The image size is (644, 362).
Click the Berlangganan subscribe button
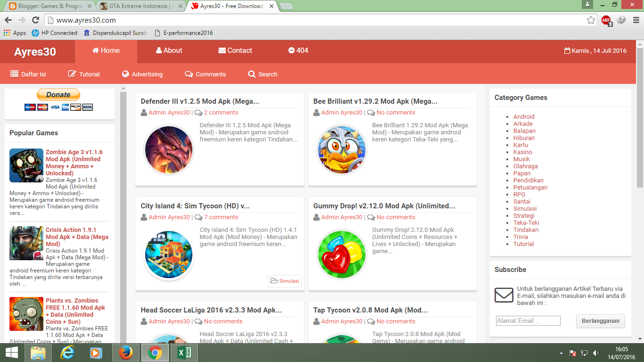click(601, 321)
